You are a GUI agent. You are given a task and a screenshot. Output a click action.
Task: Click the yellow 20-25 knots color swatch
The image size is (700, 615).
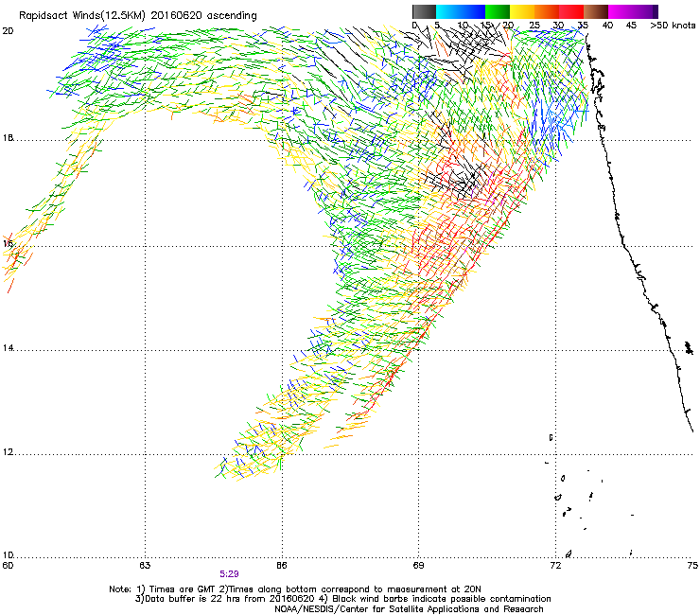(522, 11)
